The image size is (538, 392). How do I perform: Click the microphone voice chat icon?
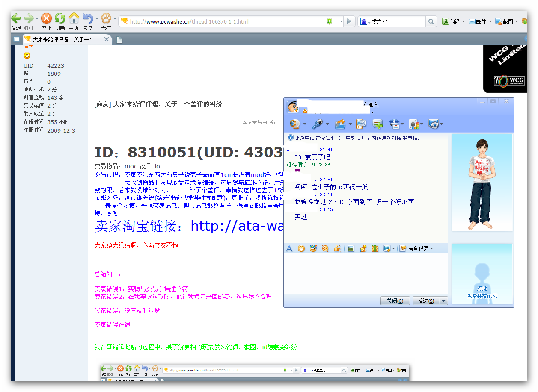tap(317, 124)
